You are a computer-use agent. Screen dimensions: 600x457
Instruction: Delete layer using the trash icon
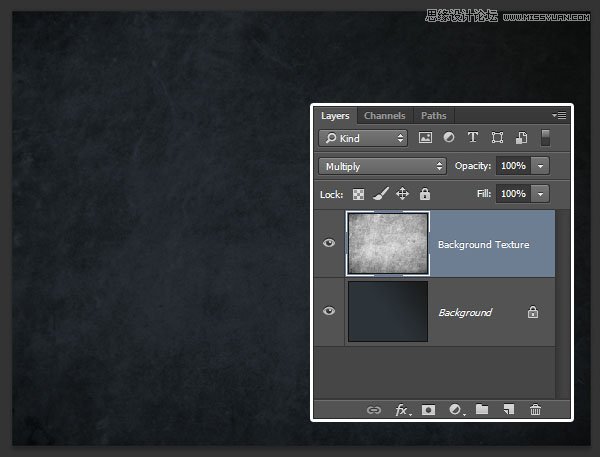pos(535,409)
